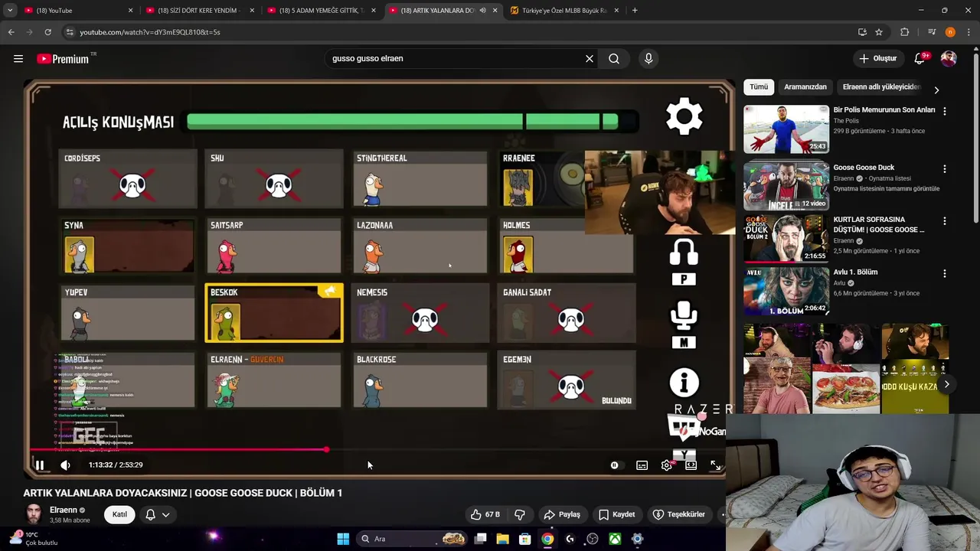This screenshot has width=980, height=551.
Task: Clear the search query with the X
Action: coord(590,58)
